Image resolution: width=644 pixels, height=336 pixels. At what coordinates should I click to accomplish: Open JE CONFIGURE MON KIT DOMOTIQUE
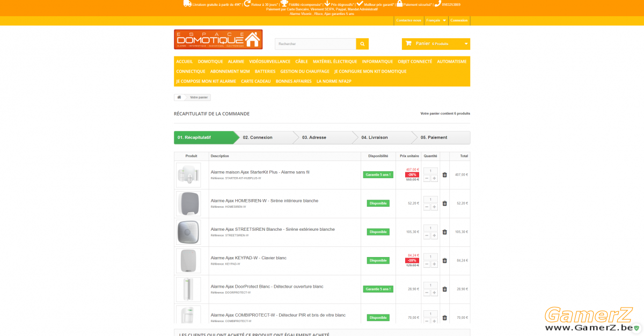370,71
